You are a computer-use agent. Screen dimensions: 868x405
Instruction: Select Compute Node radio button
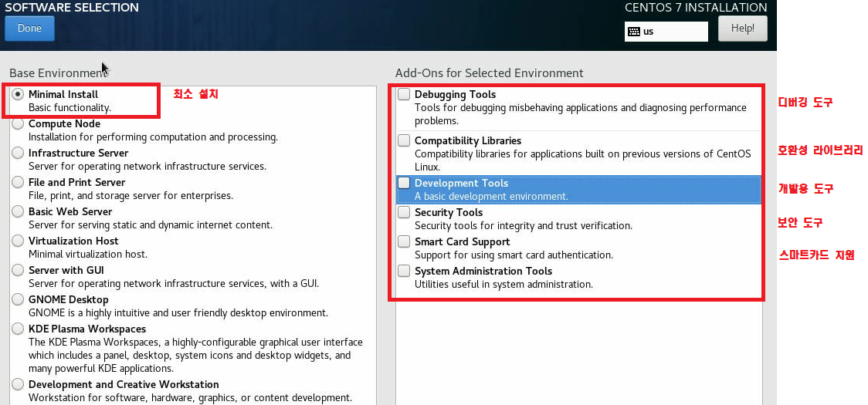[x=19, y=124]
